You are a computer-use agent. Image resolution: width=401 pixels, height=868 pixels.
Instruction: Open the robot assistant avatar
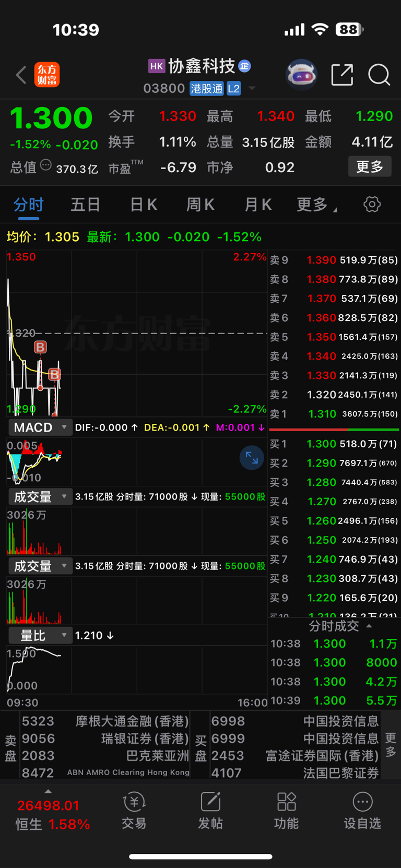pos(301,74)
